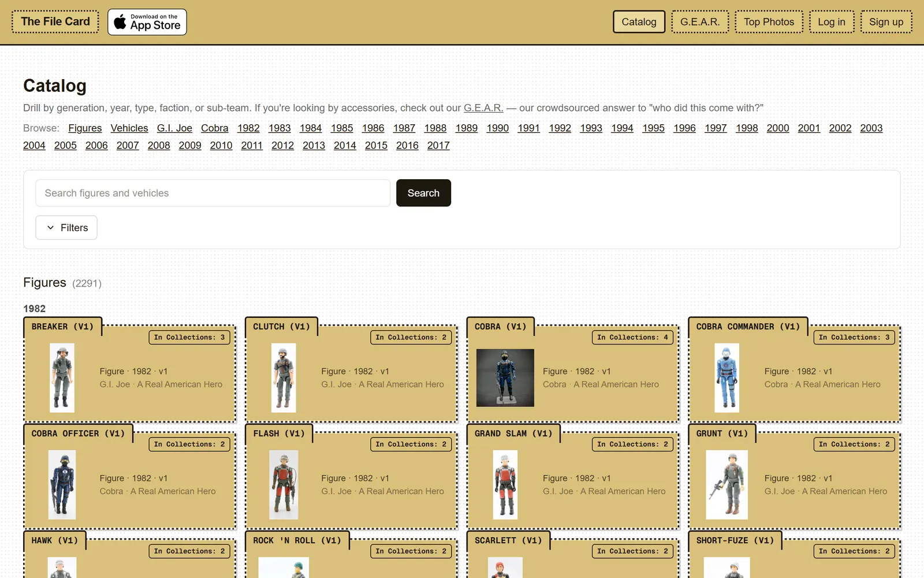The image size is (924, 578).
Task: Browse year 2003 link
Action: coord(871,128)
